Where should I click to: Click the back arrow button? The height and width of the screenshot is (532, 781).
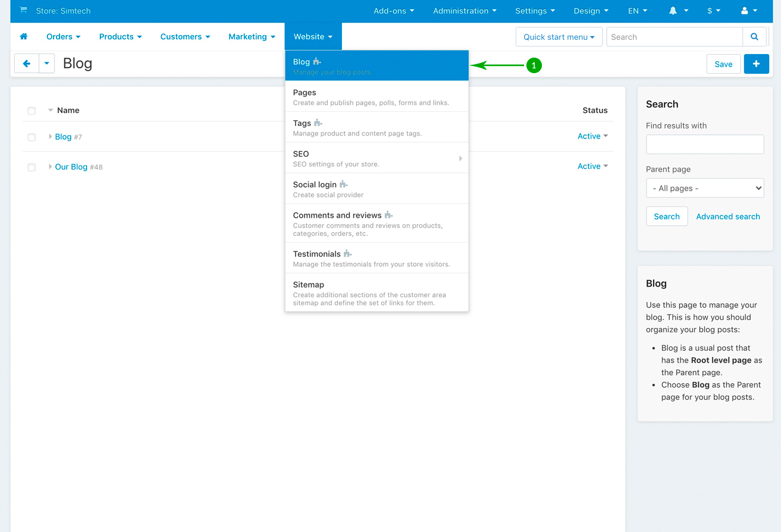[x=27, y=64]
